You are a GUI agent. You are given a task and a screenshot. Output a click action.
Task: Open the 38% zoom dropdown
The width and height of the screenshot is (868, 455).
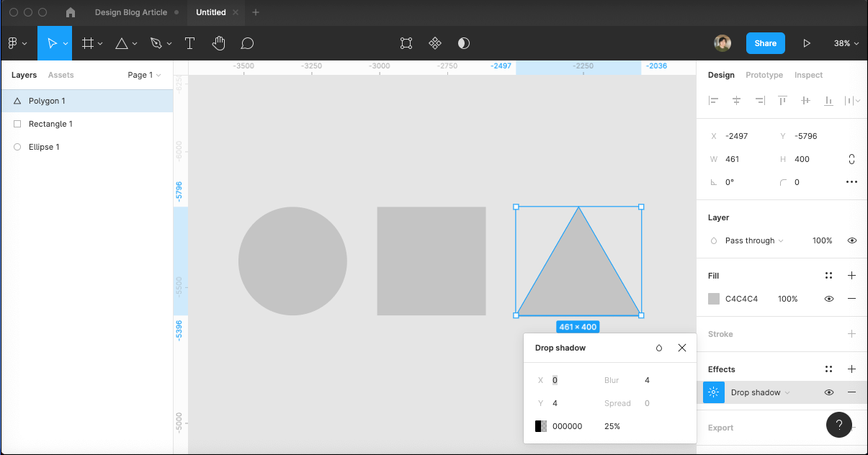845,43
